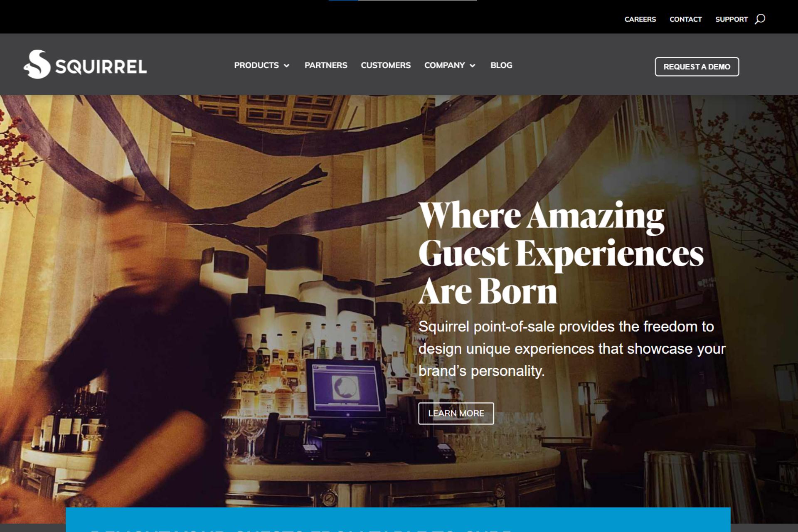Click the search/magnifier icon
Image resolution: width=798 pixels, height=532 pixels.
pyautogui.click(x=760, y=18)
